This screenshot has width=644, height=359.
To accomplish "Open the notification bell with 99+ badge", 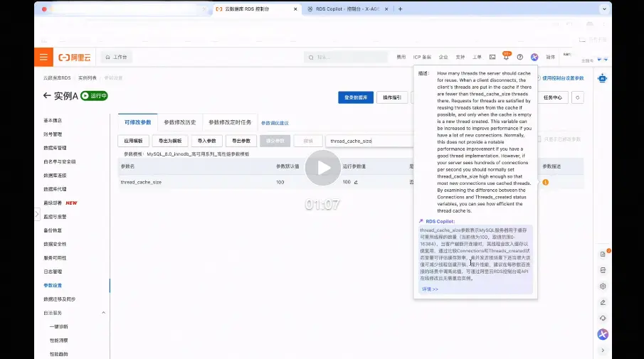I will pyautogui.click(x=506, y=57).
